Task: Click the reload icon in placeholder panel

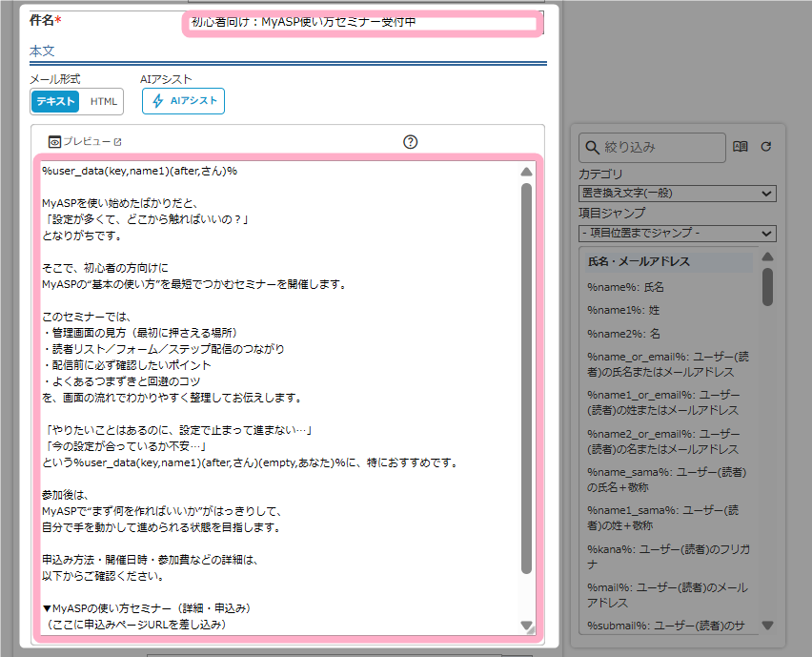Action: point(765,147)
